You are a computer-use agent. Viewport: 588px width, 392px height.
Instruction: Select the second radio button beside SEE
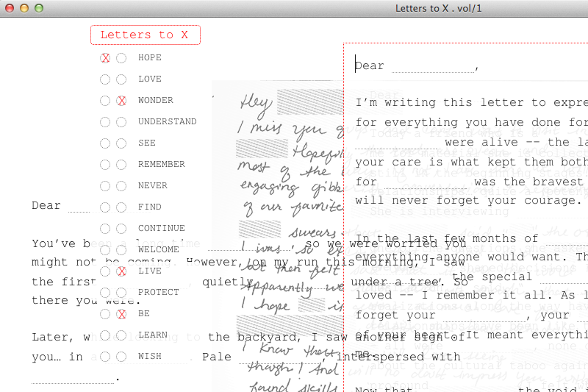(x=121, y=143)
